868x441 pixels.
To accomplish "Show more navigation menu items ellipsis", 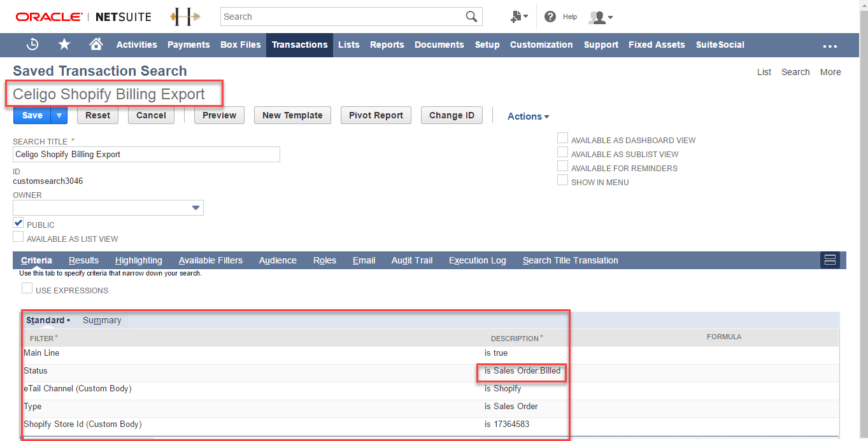I will [830, 45].
